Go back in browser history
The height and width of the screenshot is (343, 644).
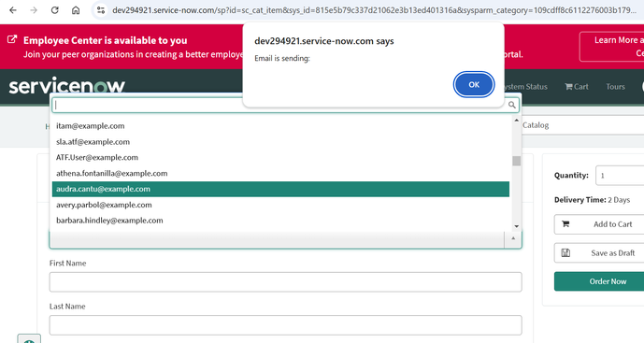click(13, 10)
